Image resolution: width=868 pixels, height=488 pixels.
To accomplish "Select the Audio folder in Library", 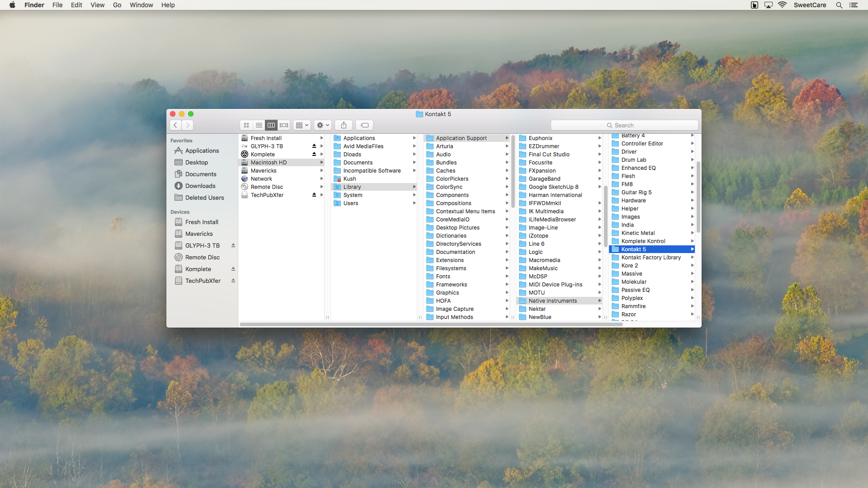I will [x=467, y=155].
